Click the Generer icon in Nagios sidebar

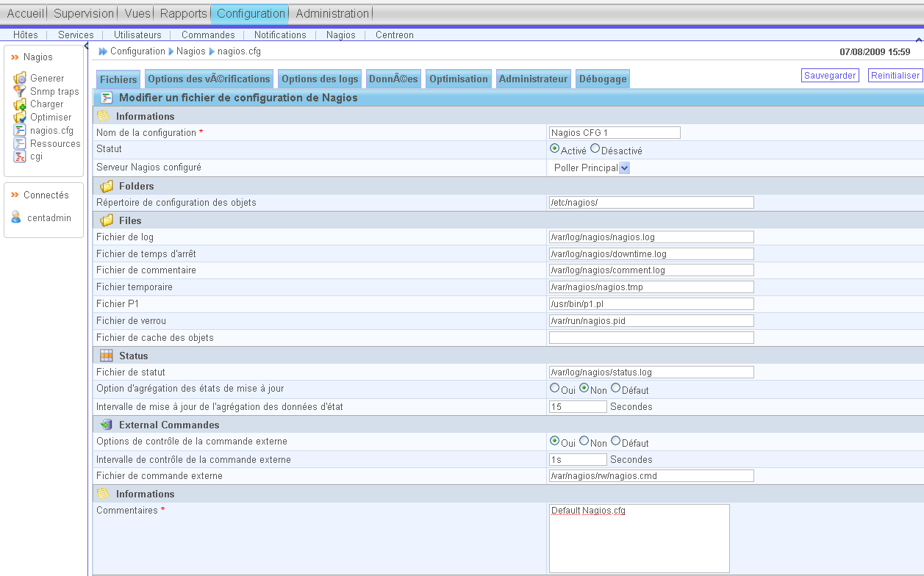coord(20,78)
